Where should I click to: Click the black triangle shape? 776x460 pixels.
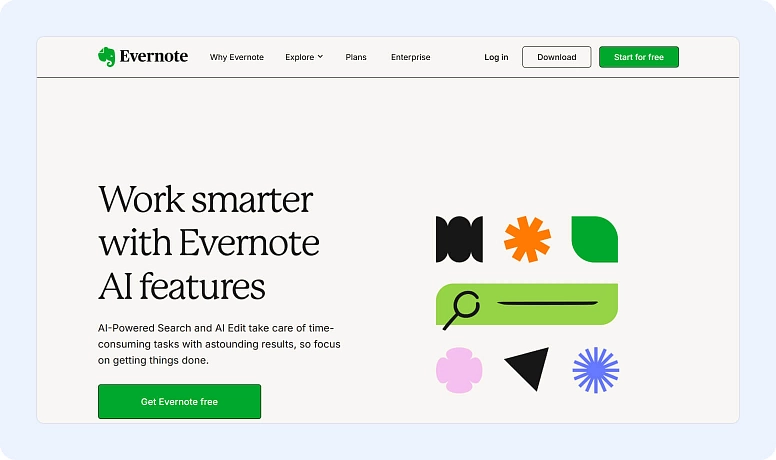(529, 369)
